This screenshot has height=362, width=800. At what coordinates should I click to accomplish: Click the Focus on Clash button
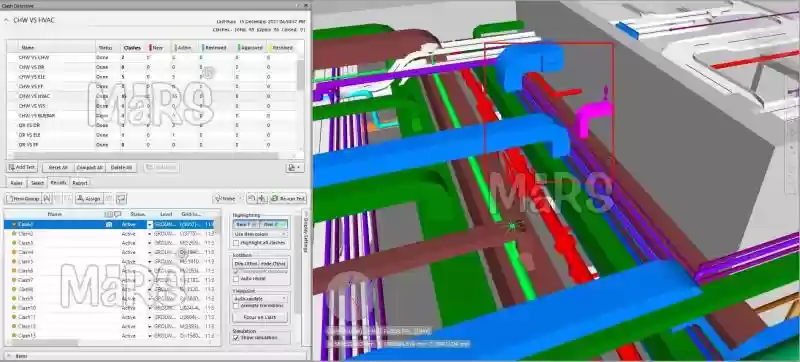260,317
